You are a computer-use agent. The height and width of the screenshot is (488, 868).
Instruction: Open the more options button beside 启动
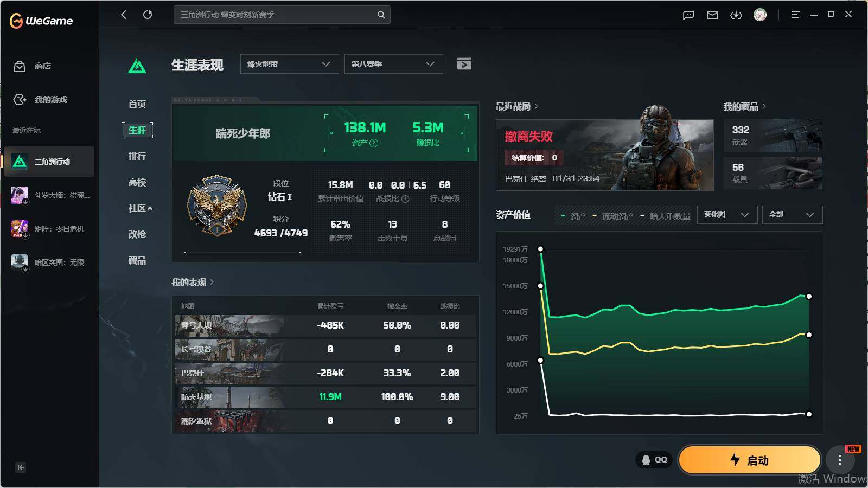tap(840, 460)
